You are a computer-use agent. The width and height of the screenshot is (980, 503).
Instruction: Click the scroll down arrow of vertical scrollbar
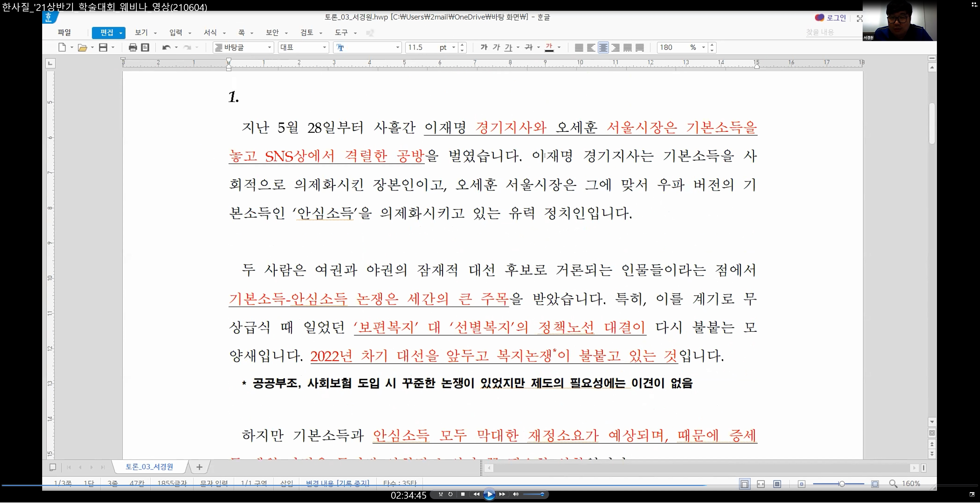(x=932, y=421)
